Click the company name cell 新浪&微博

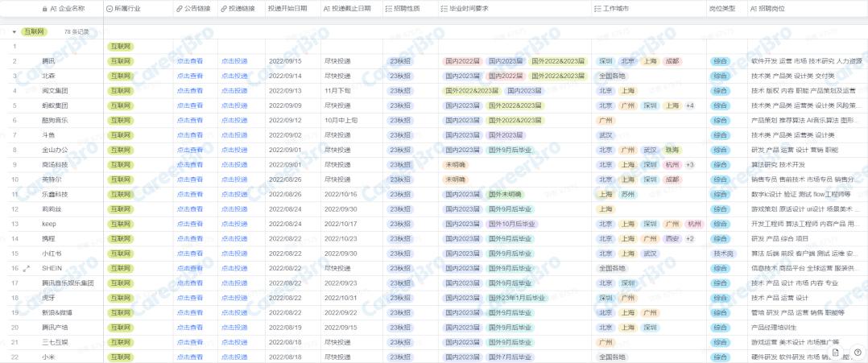click(57, 312)
